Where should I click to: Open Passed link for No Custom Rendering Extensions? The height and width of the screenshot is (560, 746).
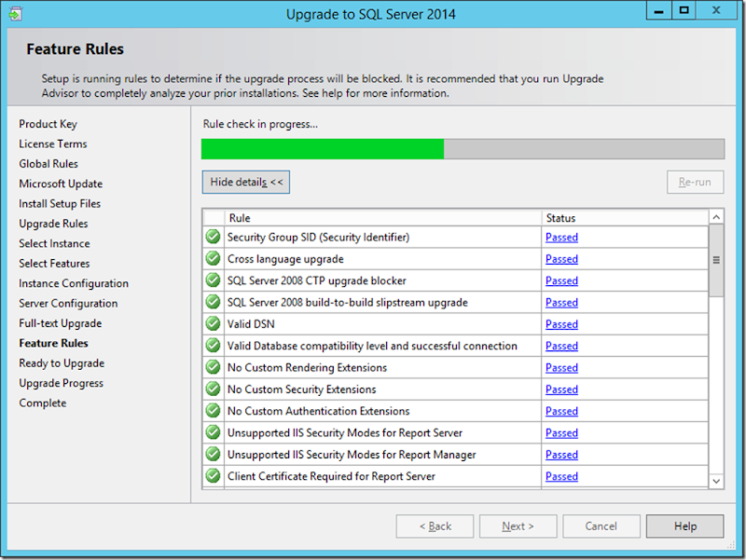pyautogui.click(x=561, y=367)
